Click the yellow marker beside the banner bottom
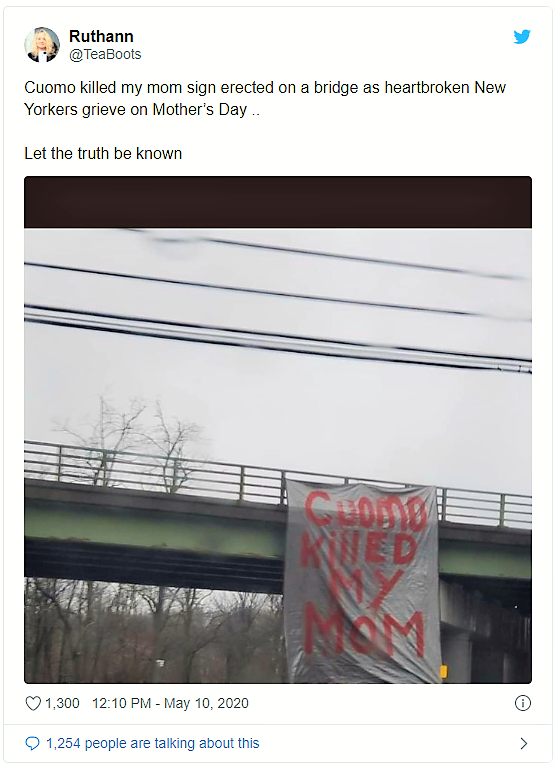This screenshot has width=555, height=767. [444, 672]
